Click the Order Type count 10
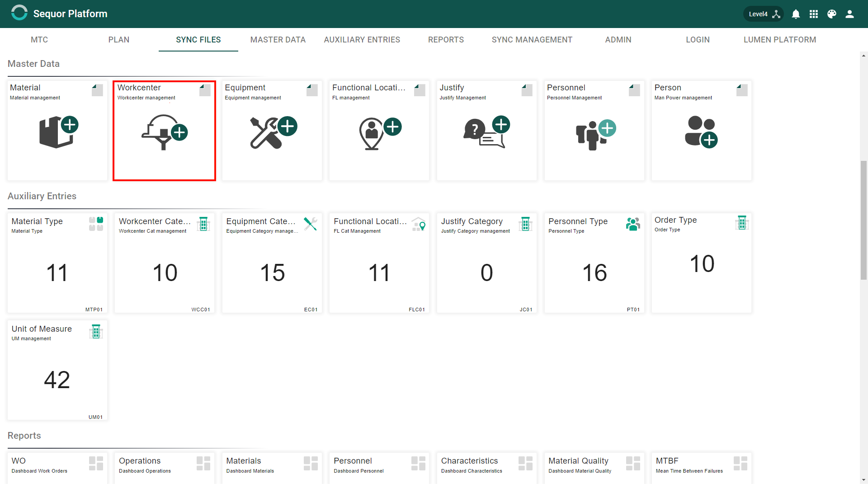The height and width of the screenshot is (488, 868). coord(702,264)
